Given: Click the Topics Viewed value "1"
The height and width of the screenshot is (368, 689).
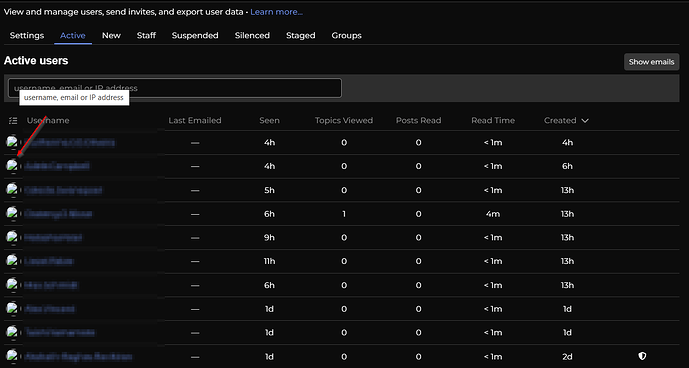Looking at the screenshot, I should (x=344, y=214).
